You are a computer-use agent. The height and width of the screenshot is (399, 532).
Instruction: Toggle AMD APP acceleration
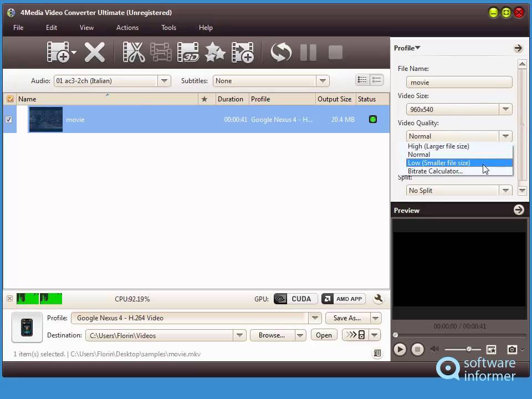[344, 299]
